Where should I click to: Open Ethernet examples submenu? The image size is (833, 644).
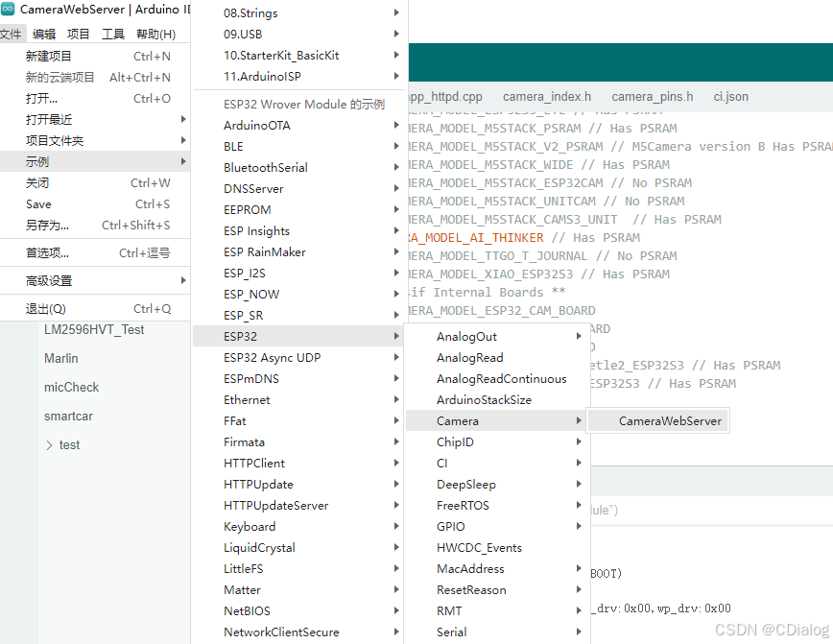pyautogui.click(x=300, y=399)
